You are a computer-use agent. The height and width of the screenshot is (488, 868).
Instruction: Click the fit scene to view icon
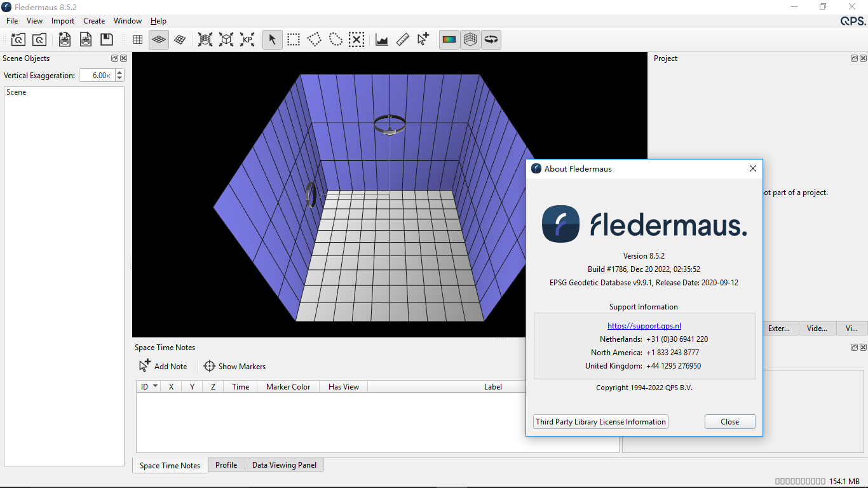[205, 39]
